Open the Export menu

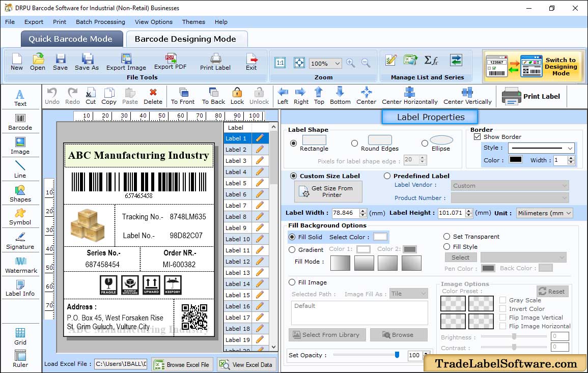click(34, 22)
